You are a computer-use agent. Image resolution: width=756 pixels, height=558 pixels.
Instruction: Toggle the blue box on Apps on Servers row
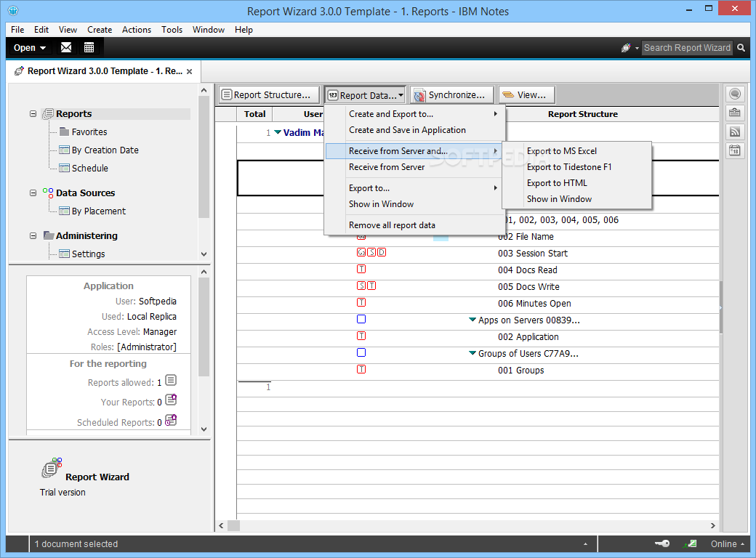[x=361, y=319]
